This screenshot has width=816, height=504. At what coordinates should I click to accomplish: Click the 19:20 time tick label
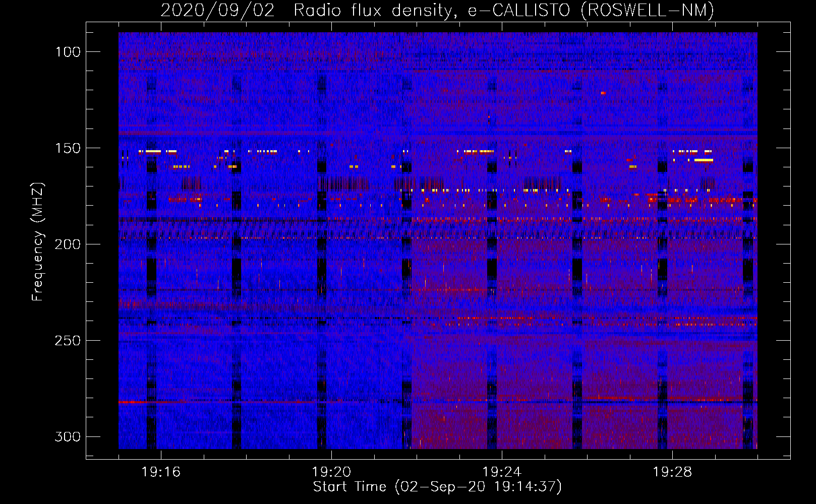331,472
